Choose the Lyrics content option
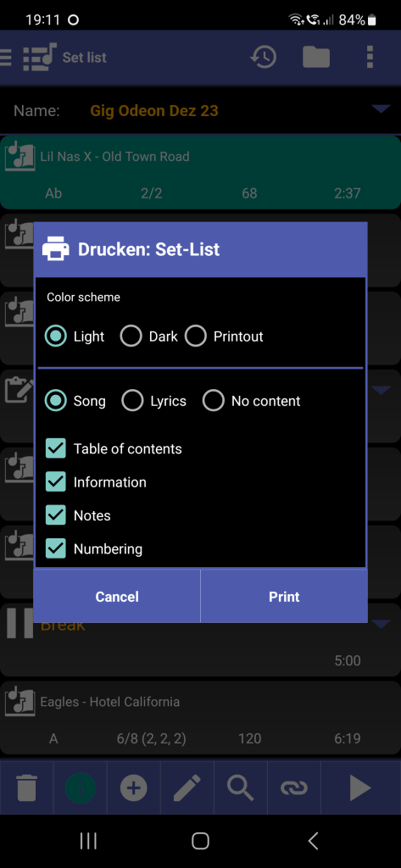This screenshot has width=401, height=868. coord(154,401)
